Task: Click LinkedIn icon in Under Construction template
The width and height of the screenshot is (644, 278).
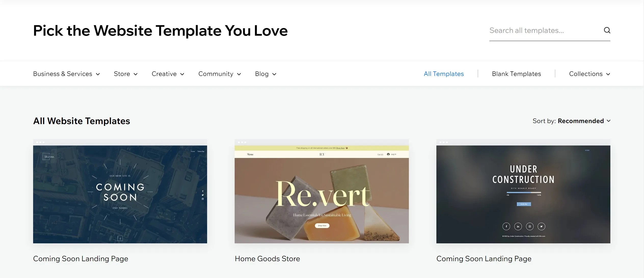Action: tap(518, 226)
